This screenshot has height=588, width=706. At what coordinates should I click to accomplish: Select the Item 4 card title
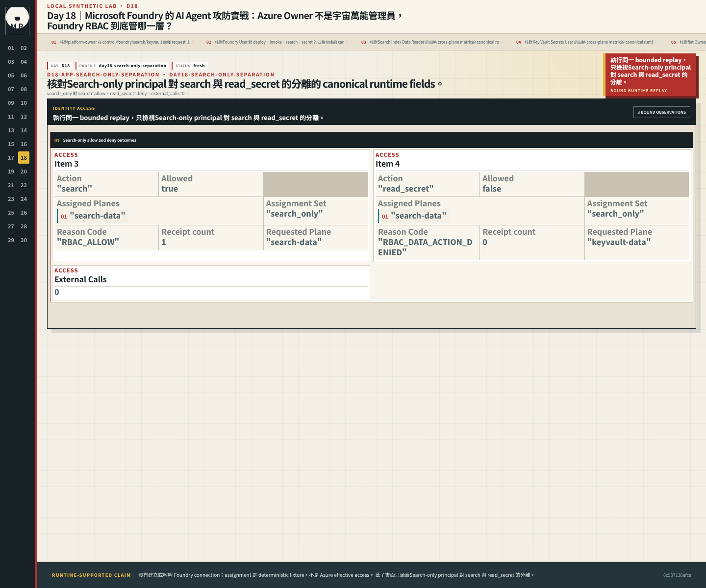point(388,164)
